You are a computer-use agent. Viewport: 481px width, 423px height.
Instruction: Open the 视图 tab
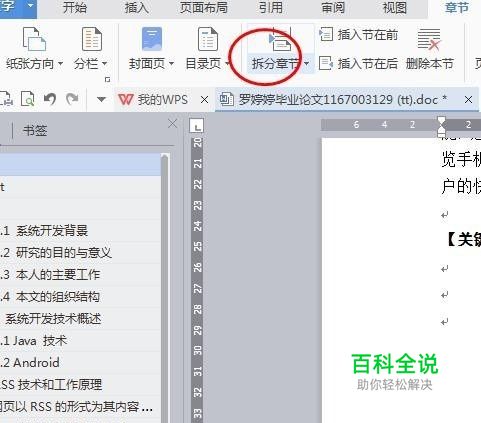click(395, 8)
